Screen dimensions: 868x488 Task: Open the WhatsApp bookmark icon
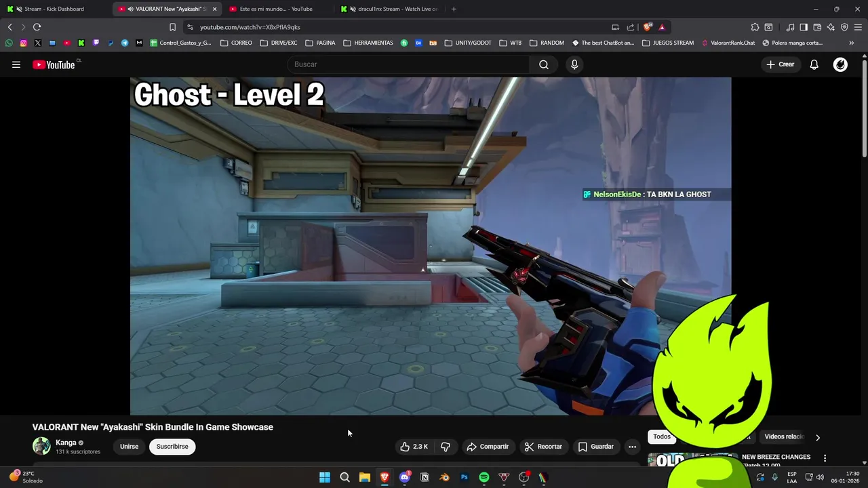[x=9, y=43]
